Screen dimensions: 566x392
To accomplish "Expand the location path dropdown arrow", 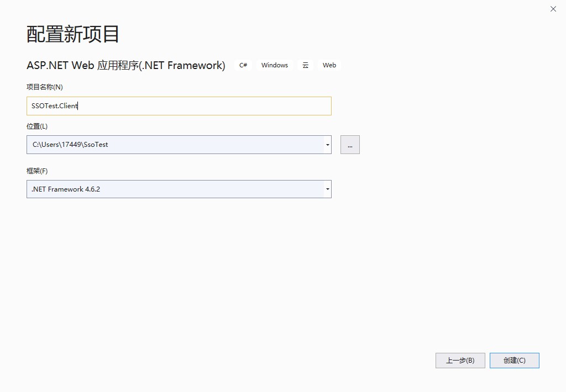I will (328, 145).
